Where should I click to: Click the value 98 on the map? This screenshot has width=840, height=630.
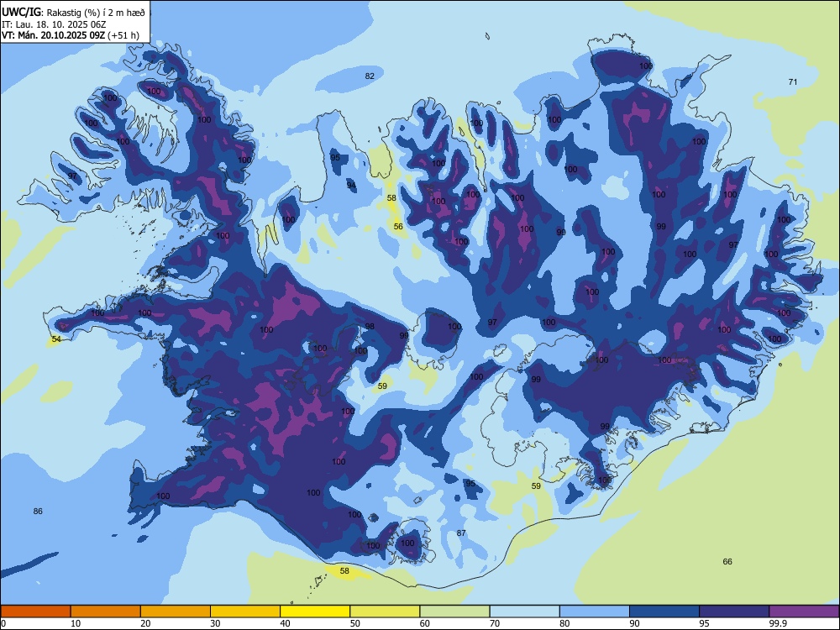370,326
